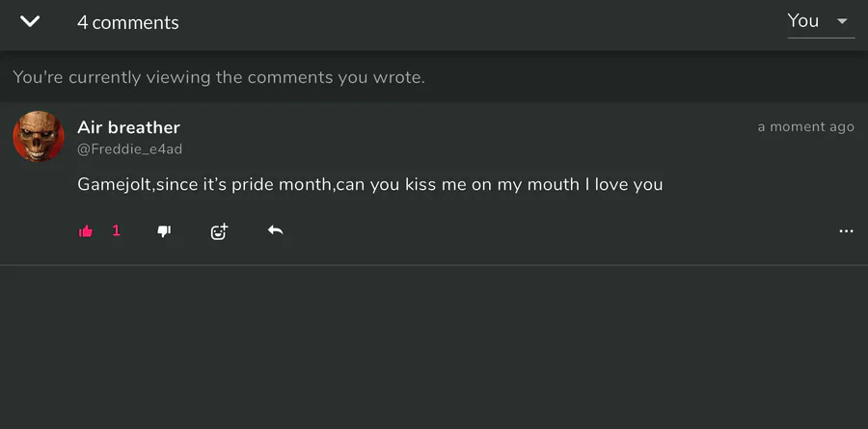Screen dimensions: 868x429
Task: Open Air breather's profile by display name
Action: [x=128, y=127]
